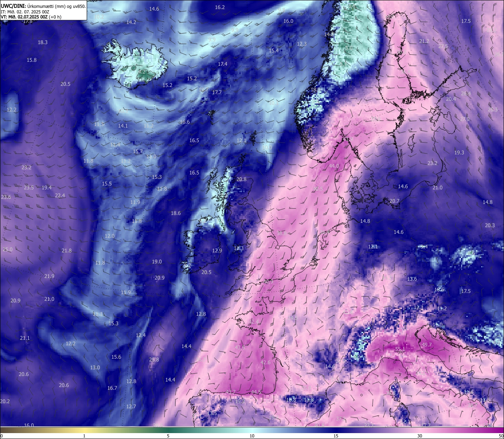Click the 12.3 value label
The image size is (504, 439).
[x=302, y=44]
